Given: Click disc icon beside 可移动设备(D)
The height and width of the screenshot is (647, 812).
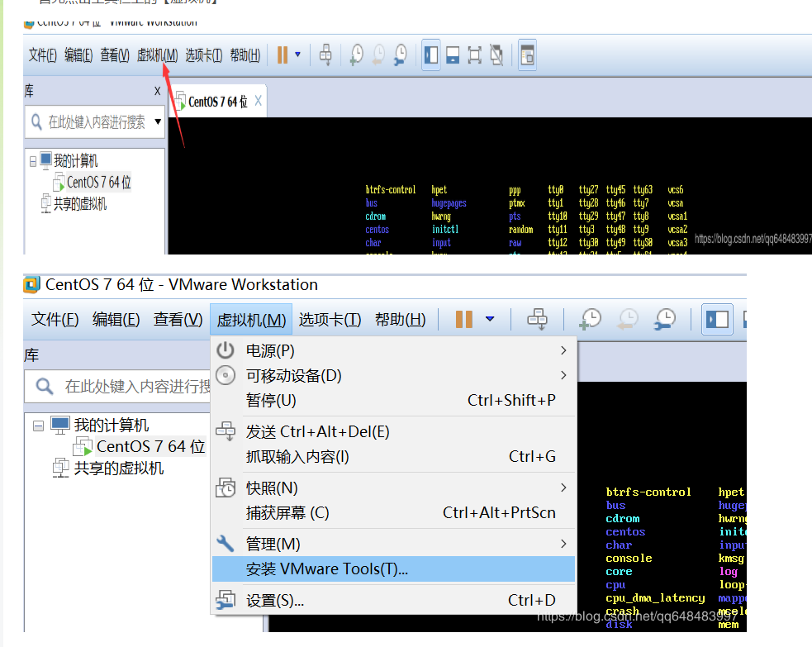Looking at the screenshot, I should click(x=226, y=375).
